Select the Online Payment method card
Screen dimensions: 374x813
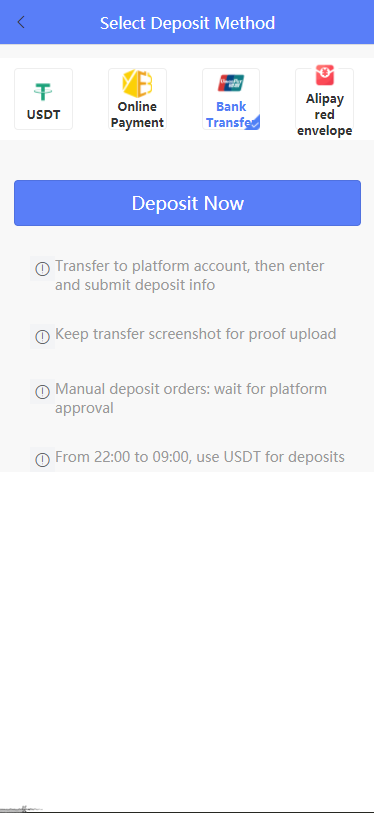[x=137, y=99]
